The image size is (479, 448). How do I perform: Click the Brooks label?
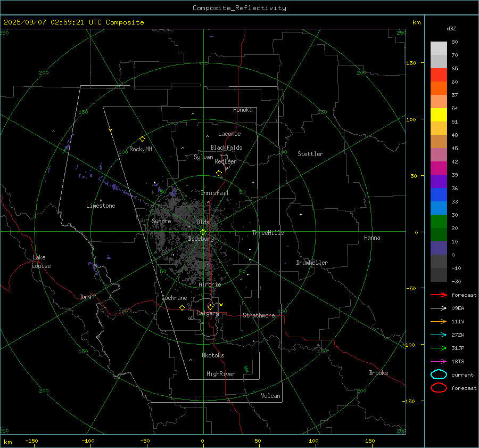coord(378,373)
